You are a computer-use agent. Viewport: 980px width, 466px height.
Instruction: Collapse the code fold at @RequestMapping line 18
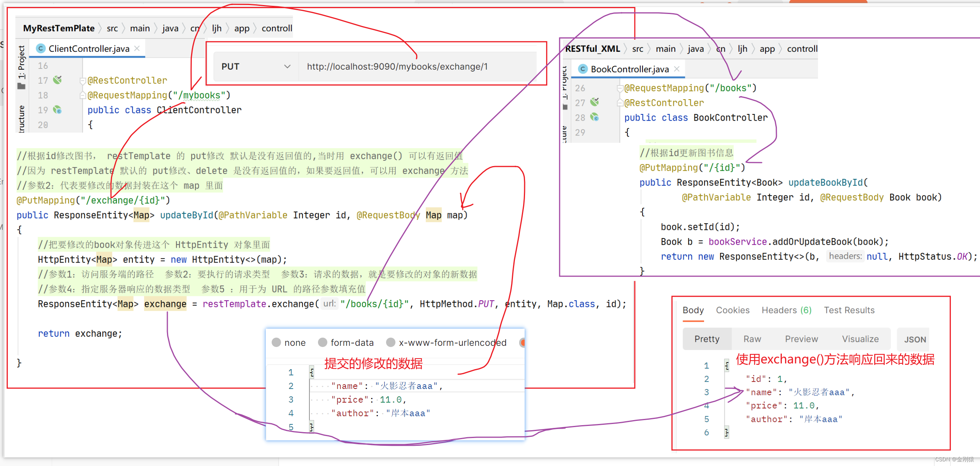83,95
